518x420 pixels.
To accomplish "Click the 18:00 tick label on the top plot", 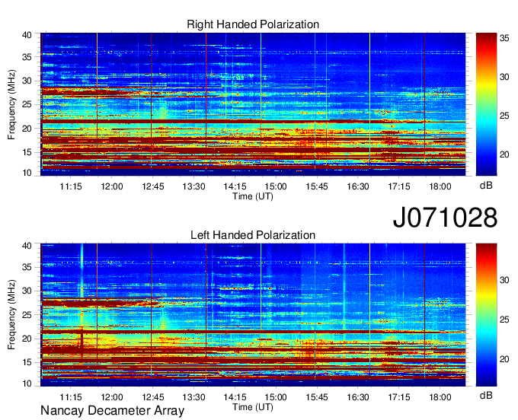I will [x=440, y=186].
